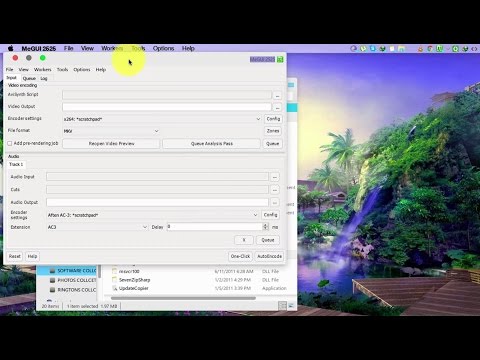Click the Queue button in the Audio section
Screen dimensions: 480x360
coord(268,240)
